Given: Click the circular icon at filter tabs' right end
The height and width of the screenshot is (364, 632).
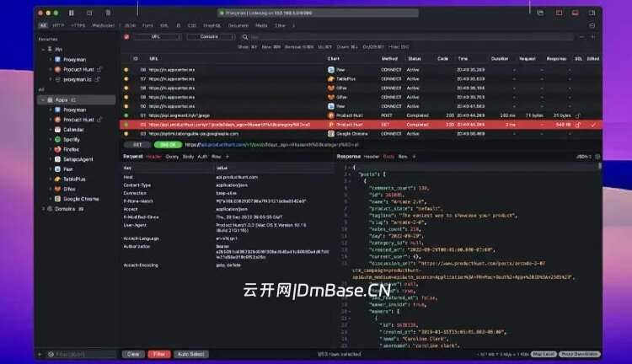Looking at the screenshot, I should [592, 25].
